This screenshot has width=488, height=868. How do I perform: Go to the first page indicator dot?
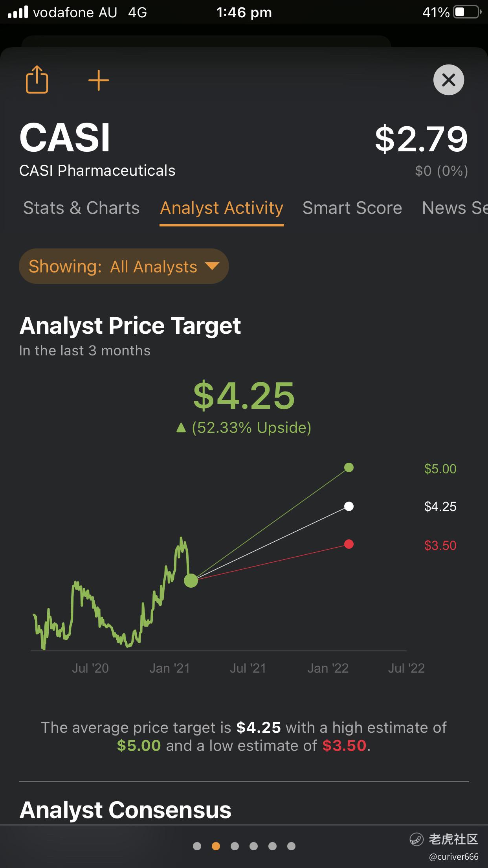pyautogui.click(x=197, y=846)
